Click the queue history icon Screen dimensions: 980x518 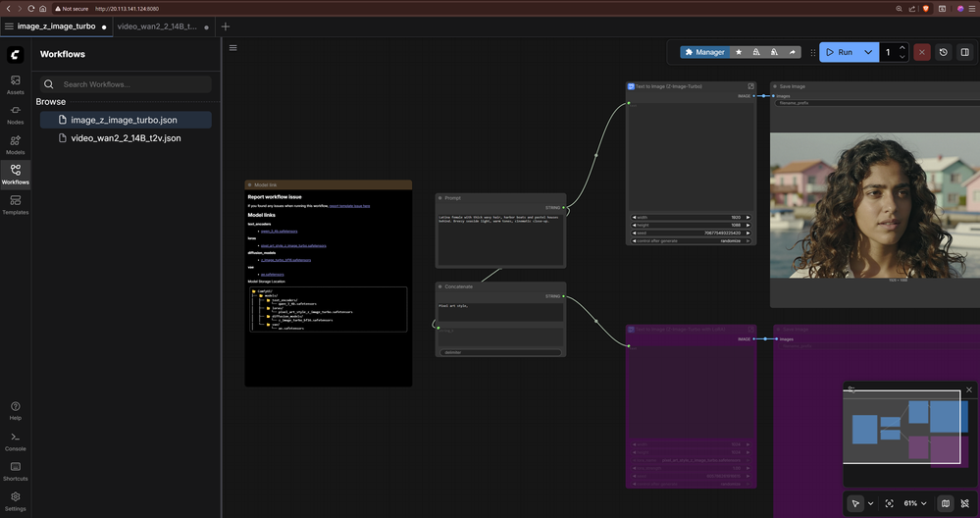pyautogui.click(x=944, y=52)
